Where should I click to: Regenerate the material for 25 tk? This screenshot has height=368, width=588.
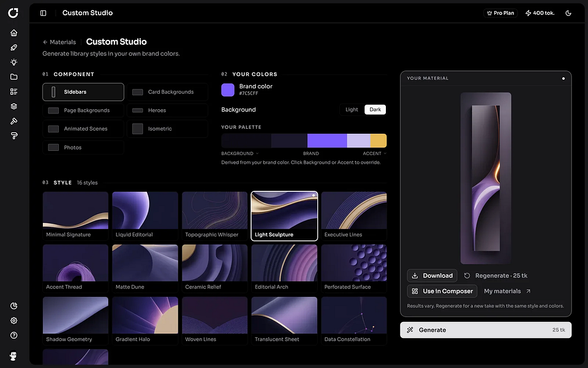coord(496,275)
